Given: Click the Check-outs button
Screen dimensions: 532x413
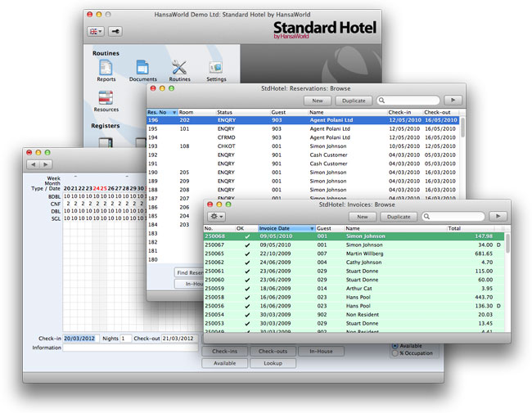Looking at the screenshot, I should coord(273,352).
